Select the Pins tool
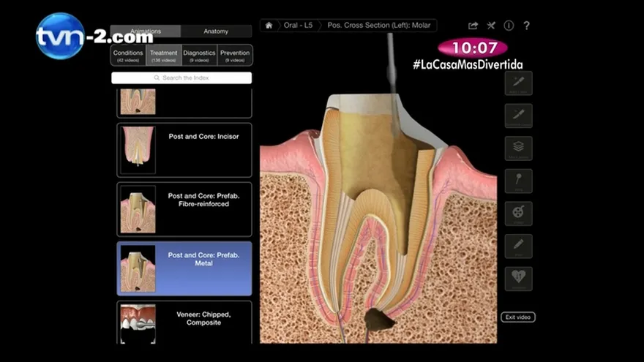The height and width of the screenshot is (362, 644). pos(518,181)
